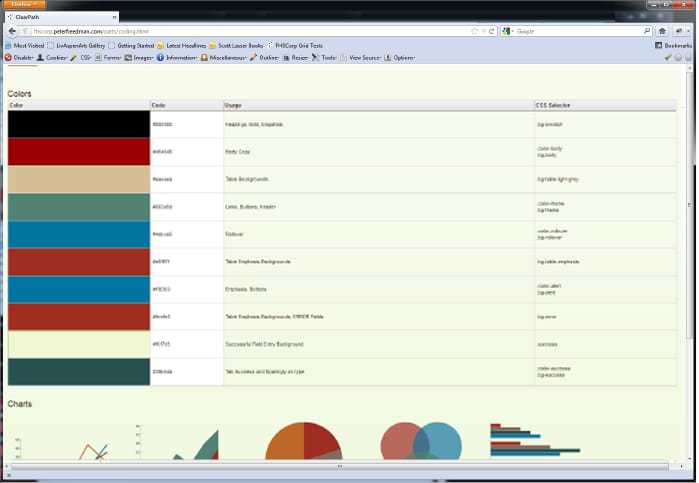
Task: Open the Disable menu in Web Developer toolbar
Action: click(x=19, y=58)
